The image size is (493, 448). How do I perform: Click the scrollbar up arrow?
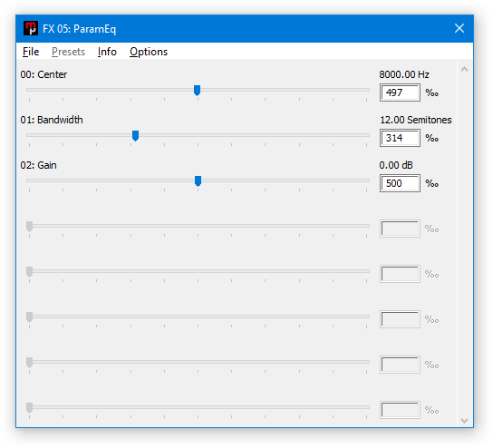(x=464, y=69)
